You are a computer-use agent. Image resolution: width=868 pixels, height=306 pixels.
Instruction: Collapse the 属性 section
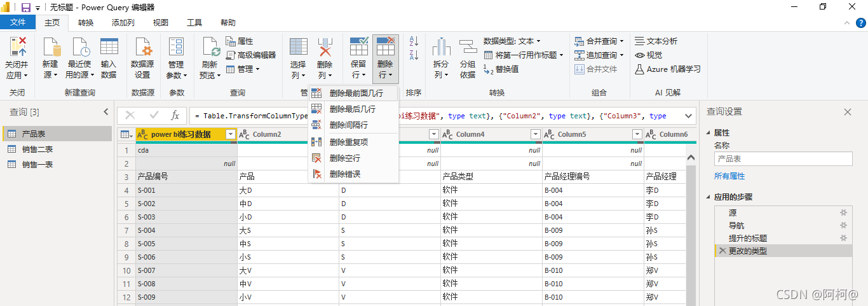tap(709, 133)
